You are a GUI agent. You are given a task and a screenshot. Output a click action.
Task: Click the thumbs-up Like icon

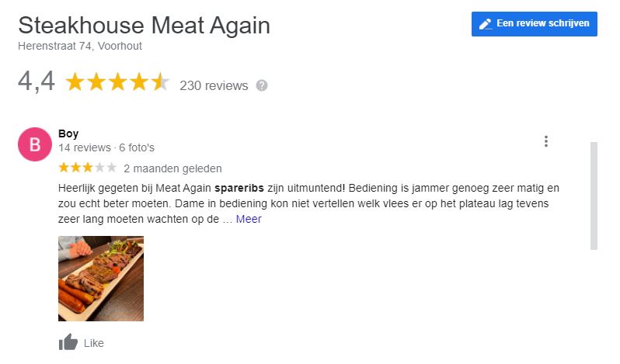point(68,342)
